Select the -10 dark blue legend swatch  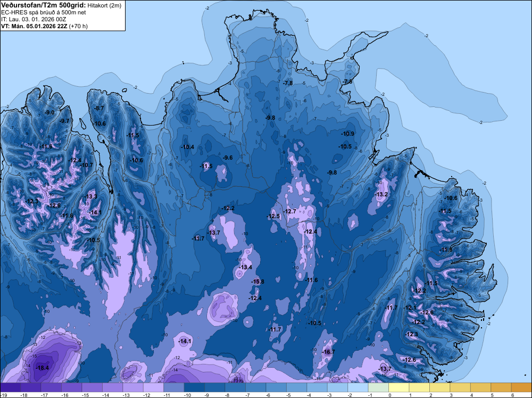tap(194, 387)
